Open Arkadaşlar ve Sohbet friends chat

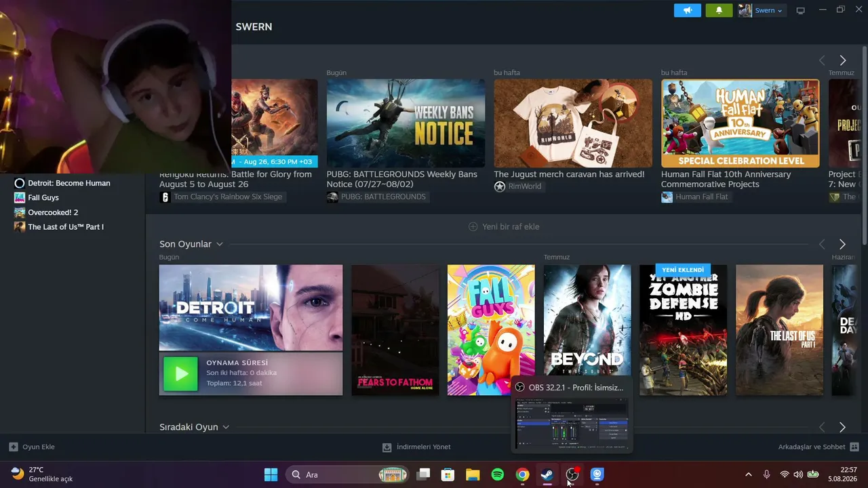pyautogui.click(x=818, y=447)
